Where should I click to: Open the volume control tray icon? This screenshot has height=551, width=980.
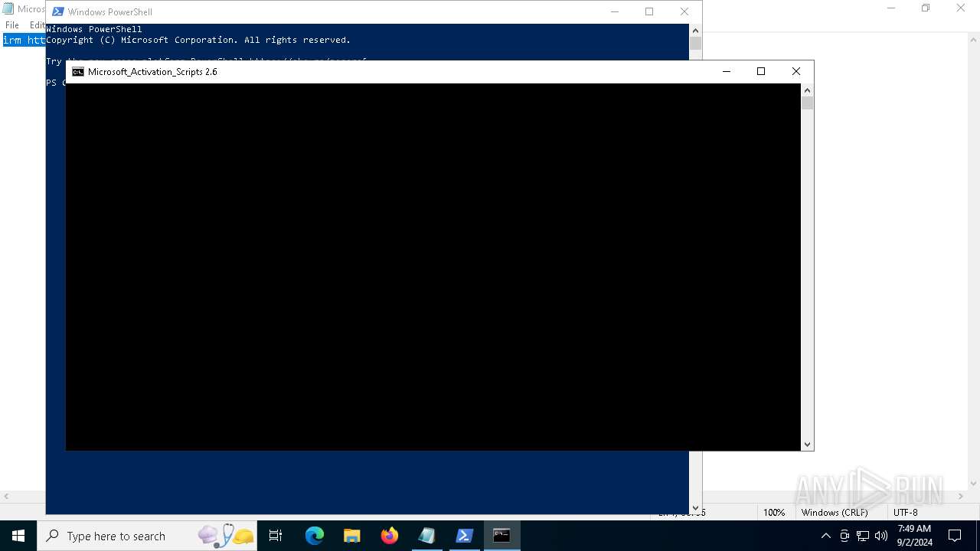(881, 536)
